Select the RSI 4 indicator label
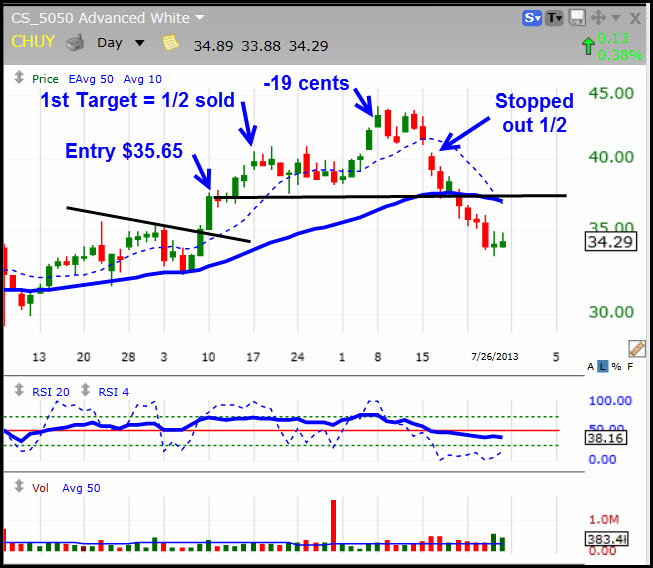 point(114,392)
